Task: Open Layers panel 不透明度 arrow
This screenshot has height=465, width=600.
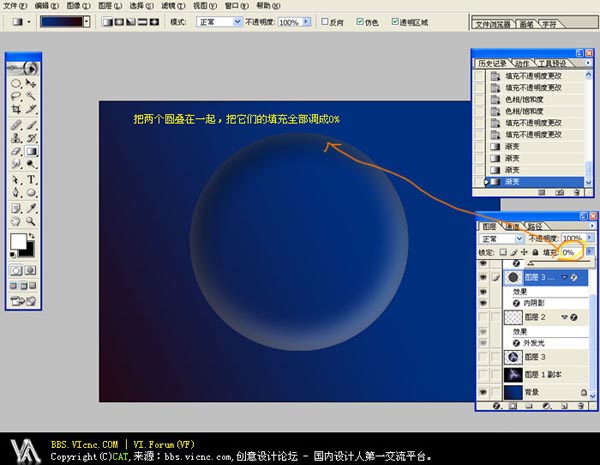Action: pyautogui.click(x=589, y=238)
